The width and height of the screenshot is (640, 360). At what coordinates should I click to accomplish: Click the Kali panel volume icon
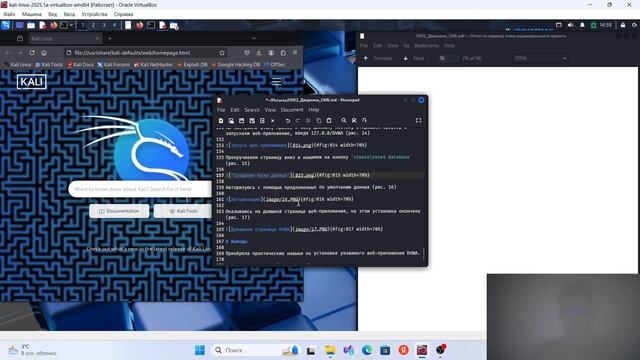(x=571, y=25)
